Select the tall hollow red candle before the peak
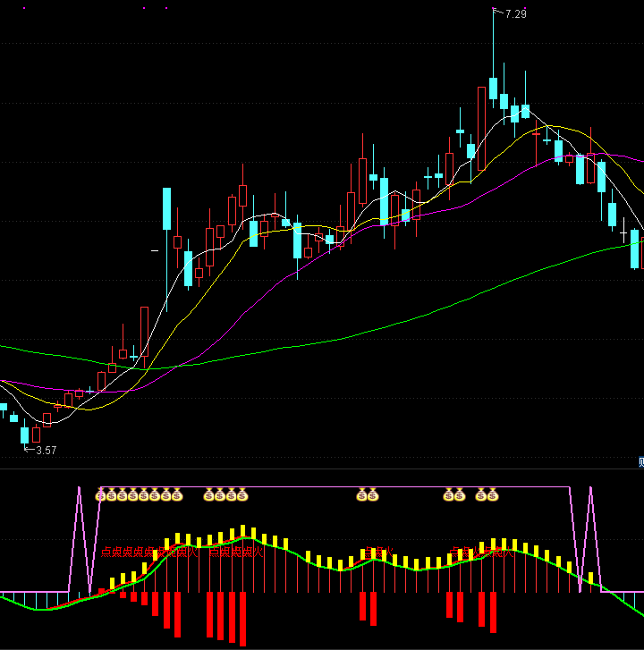 481,129
